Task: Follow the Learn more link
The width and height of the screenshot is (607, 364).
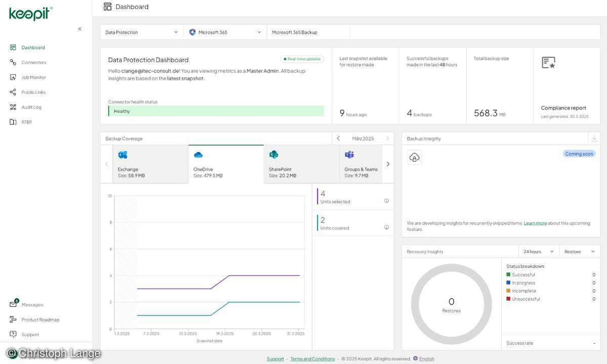Action: click(x=535, y=223)
